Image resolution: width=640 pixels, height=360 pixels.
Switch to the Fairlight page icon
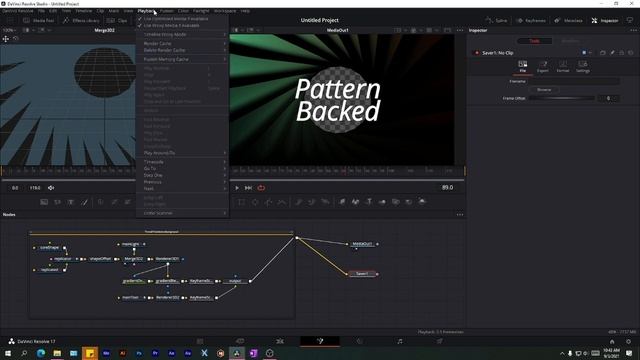[400, 341]
